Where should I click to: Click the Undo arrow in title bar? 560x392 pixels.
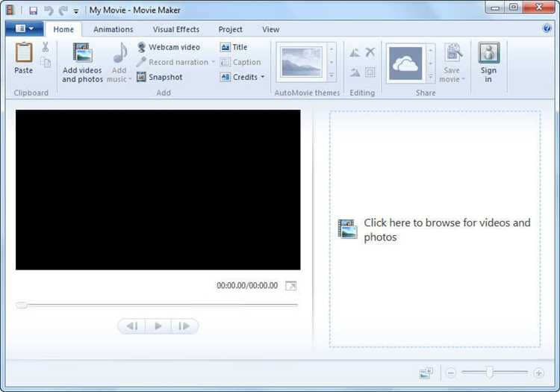coord(49,10)
